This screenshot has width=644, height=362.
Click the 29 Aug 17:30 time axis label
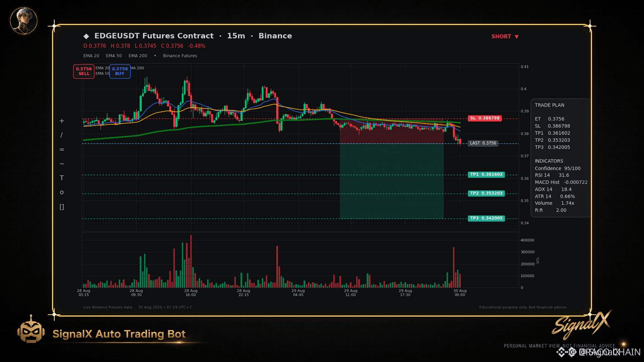(405, 293)
